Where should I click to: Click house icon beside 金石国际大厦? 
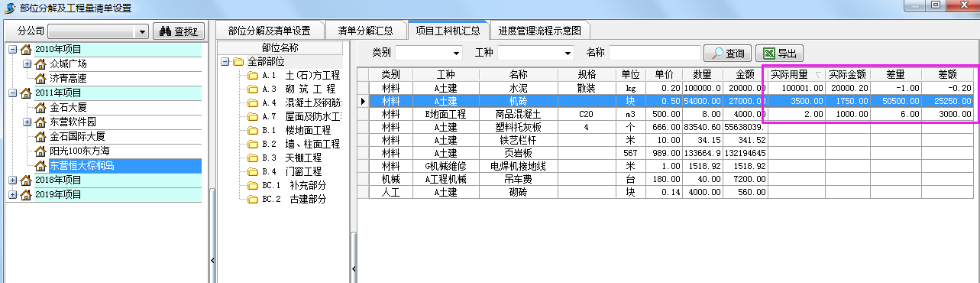tap(41, 136)
